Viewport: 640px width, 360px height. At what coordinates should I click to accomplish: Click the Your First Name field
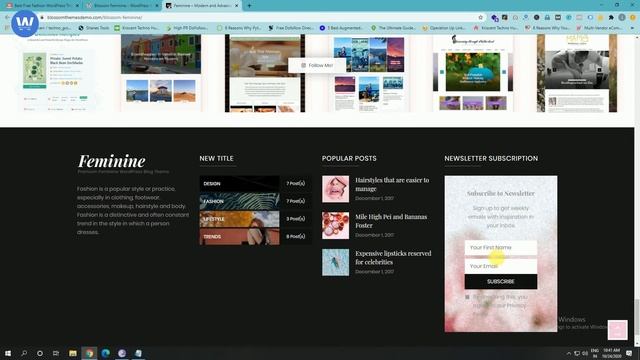pyautogui.click(x=501, y=247)
